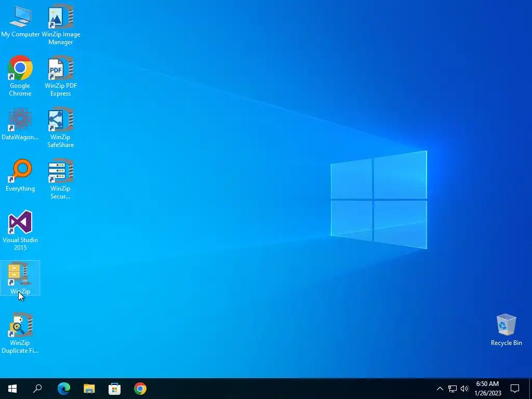532x399 pixels.
Task: Select the Google Chrome desktop shortcut
Action: pyautogui.click(x=20, y=76)
